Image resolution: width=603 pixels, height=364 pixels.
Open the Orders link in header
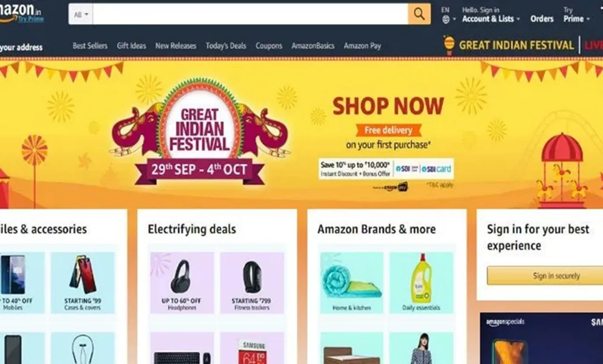click(542, 19)
